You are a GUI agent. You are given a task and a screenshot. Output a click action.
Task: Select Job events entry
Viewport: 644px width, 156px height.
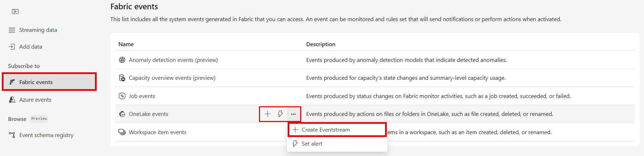point(142,96)
